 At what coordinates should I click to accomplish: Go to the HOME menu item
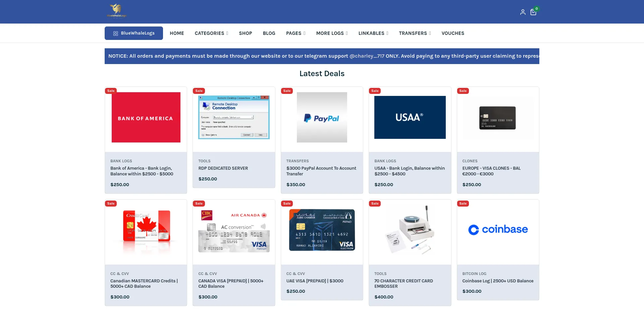177,33
